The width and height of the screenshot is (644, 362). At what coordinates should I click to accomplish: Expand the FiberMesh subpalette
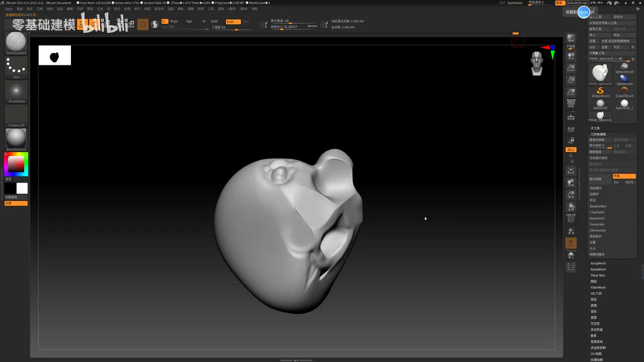(x=598, y=288)
